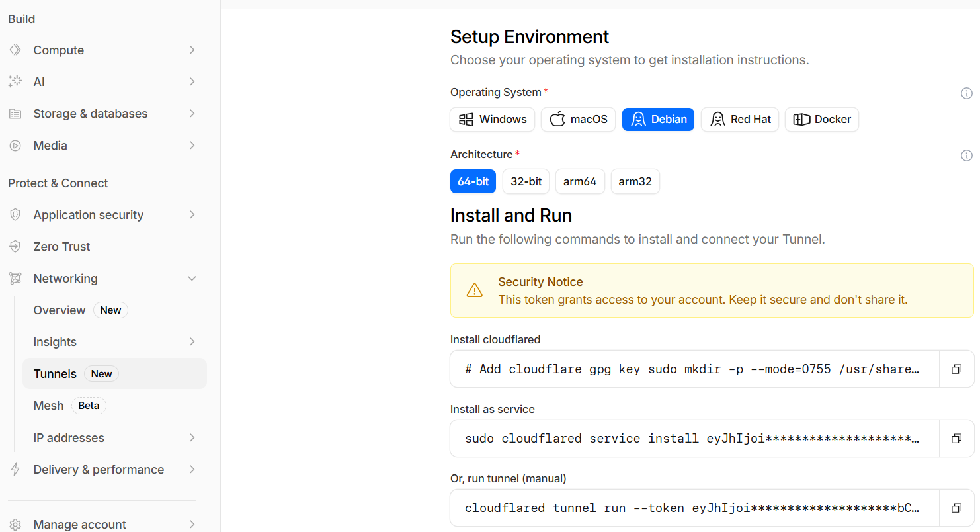Open the Insights menu item
The width and height of the screenshot is (980, 532).
[114, 342]
